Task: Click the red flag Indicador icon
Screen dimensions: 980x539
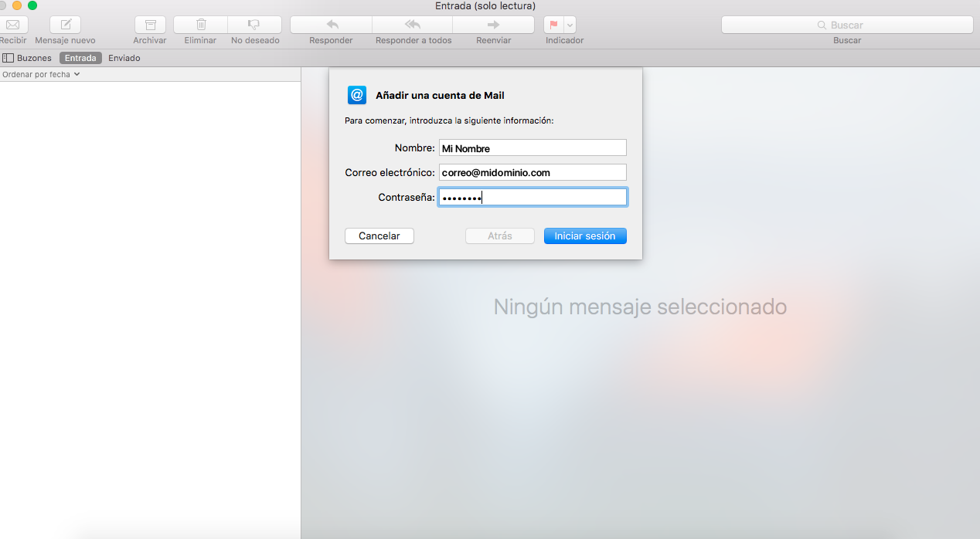Action: (x=553, y=25)
